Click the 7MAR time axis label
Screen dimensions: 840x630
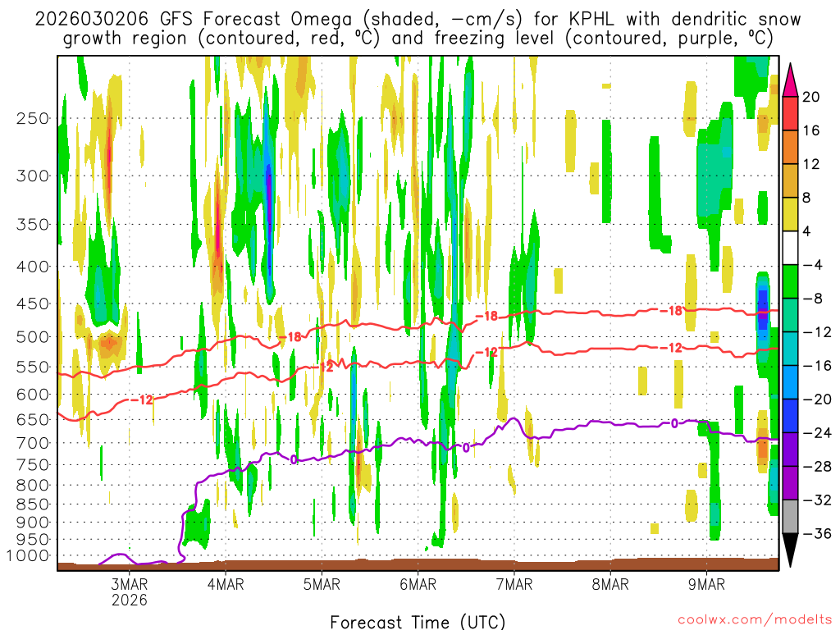[x=514, y=584]
